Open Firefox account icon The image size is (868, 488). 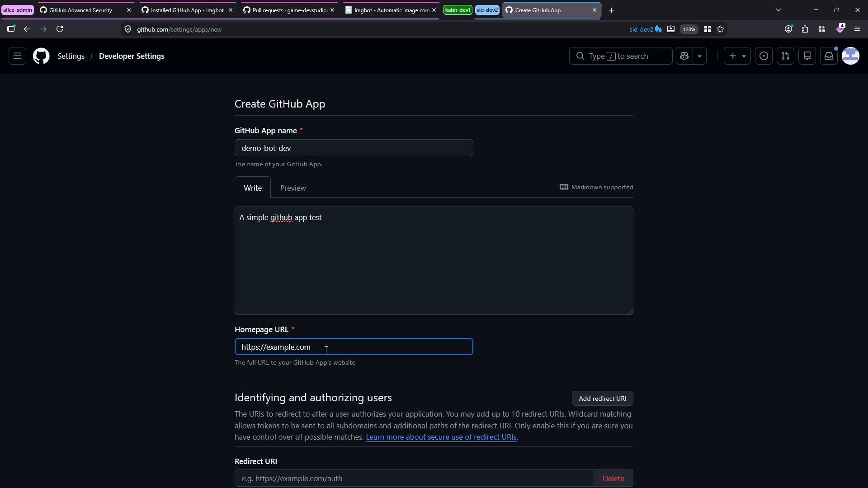(789, 29)
